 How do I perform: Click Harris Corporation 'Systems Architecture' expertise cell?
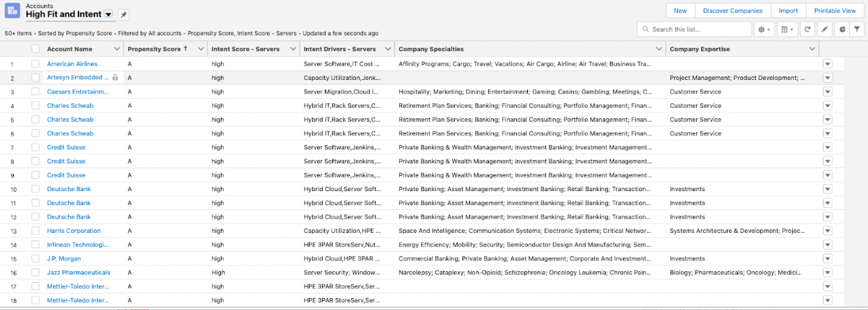[x=737, y=231]
